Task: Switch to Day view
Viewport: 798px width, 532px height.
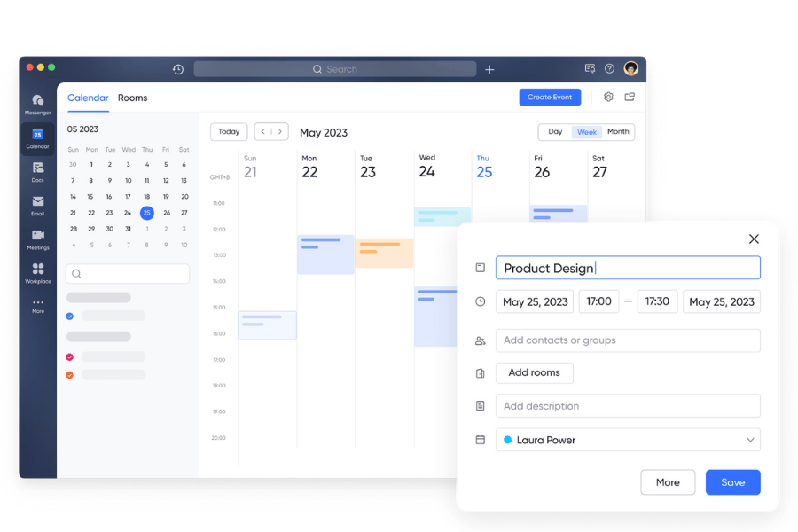Action: 556,131
